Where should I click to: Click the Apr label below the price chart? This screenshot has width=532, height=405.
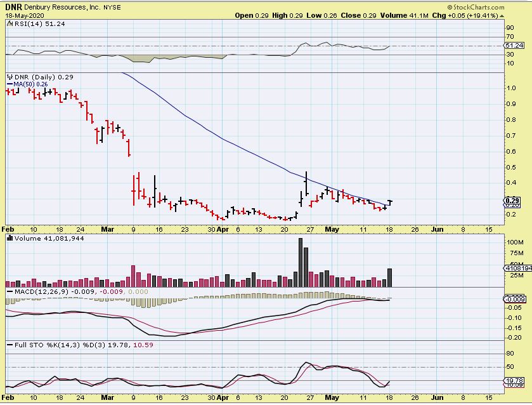[223, 229]
